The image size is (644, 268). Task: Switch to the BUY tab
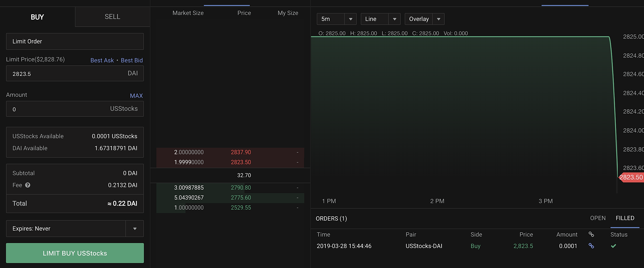point(37,17)
